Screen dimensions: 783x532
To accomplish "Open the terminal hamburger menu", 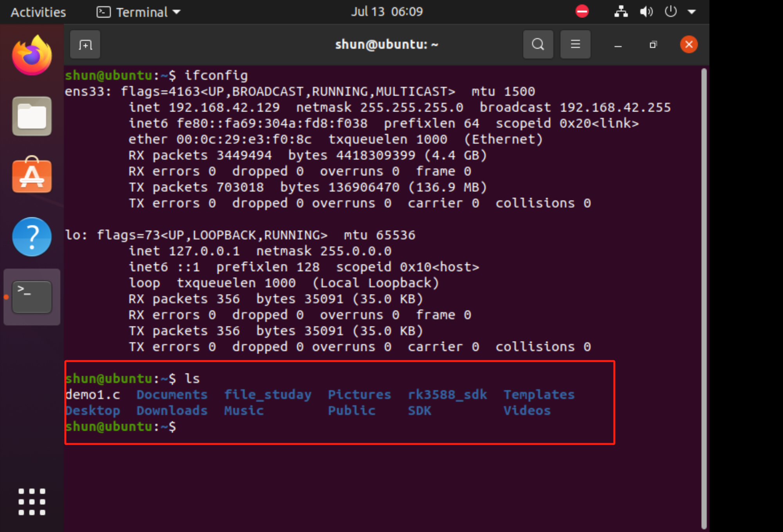I will pos(575,45).
